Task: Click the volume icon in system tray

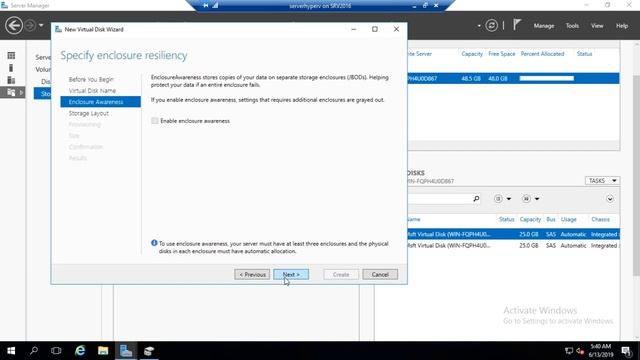Action: coord(580,351)
